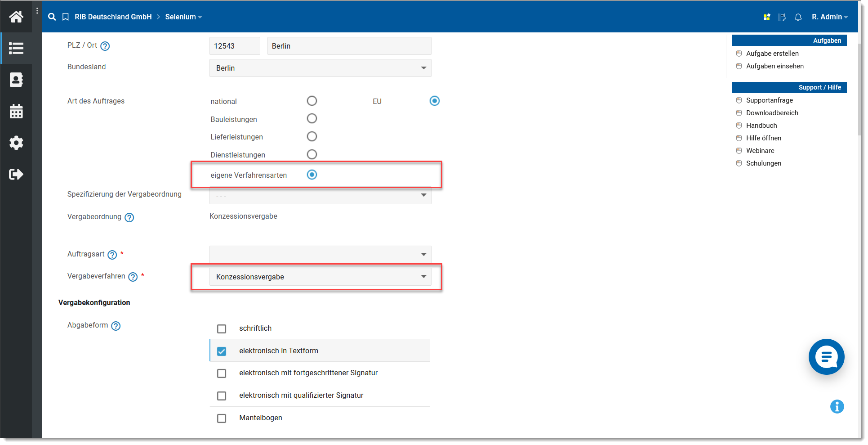Click the icon beside Handbuch
The image size is (868, 445).
[x=739, y=126]
